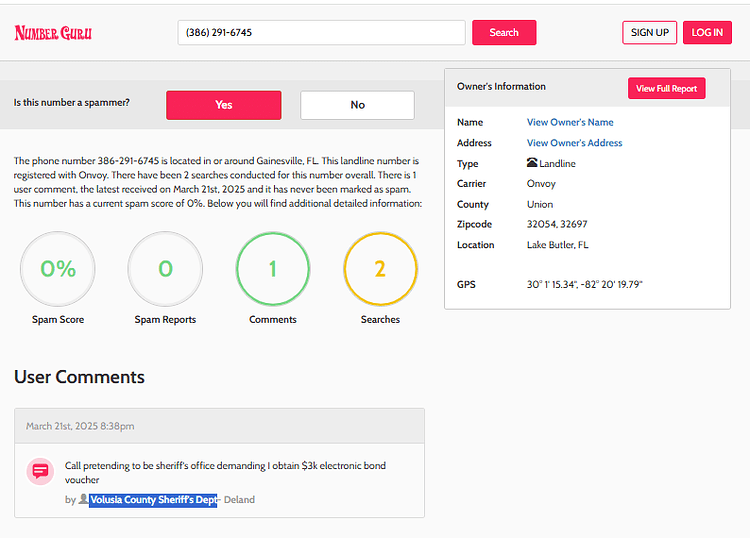Click the green Comments count circle
750x538 pixels.
click(273, 269)
